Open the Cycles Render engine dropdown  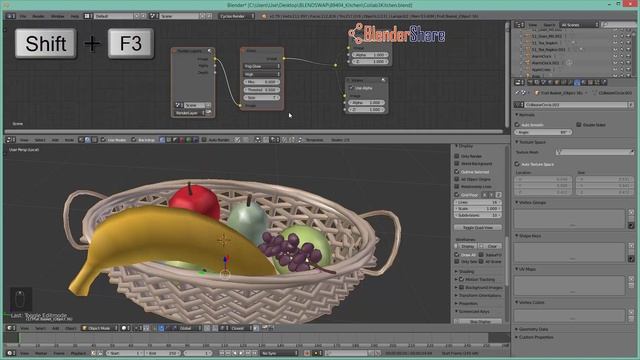(x=237, y=16)
